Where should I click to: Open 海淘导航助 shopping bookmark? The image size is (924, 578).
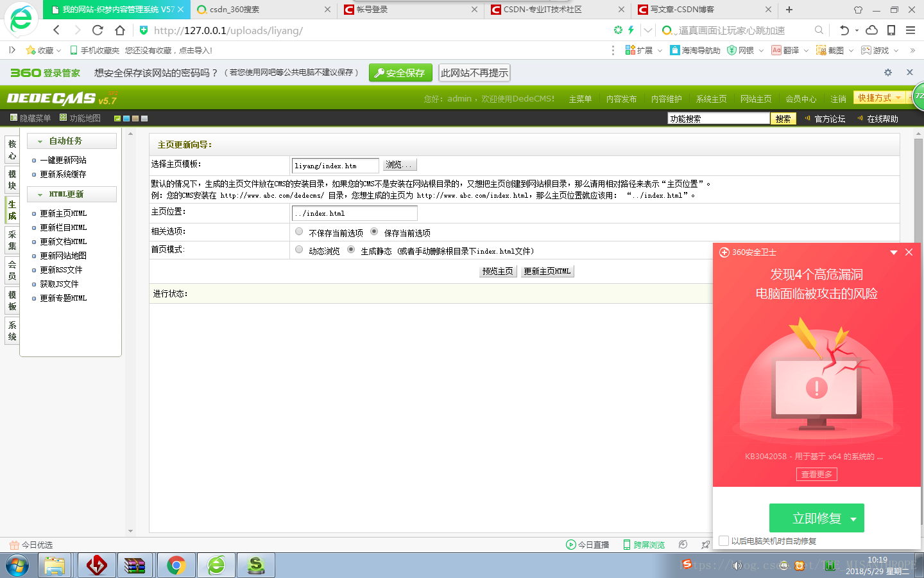[695, 50]
